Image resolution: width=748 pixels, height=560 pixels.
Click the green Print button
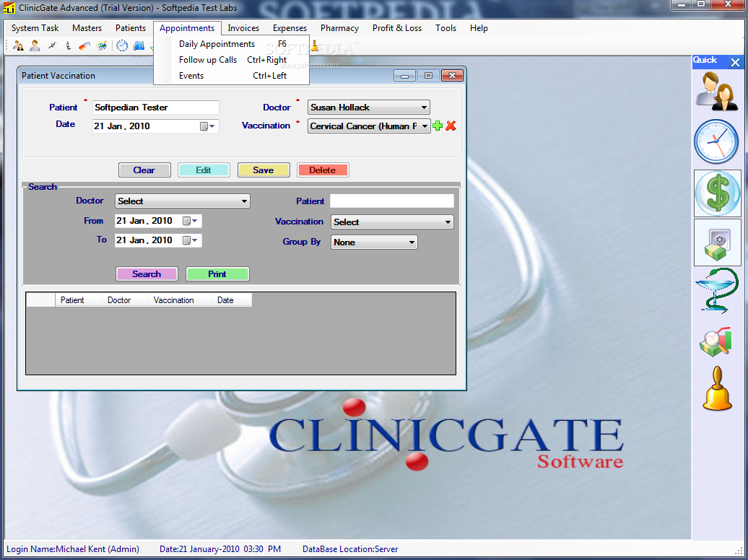[217, 274]
